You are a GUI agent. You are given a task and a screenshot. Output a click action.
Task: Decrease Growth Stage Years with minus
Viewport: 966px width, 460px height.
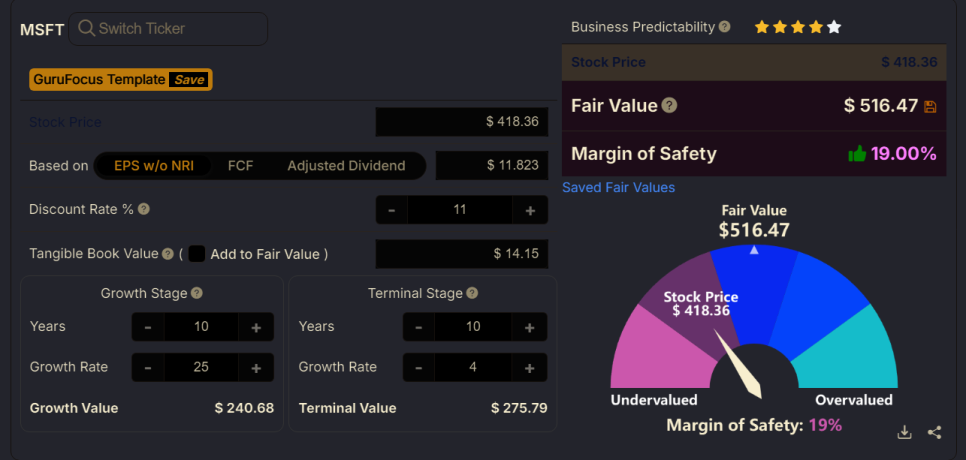pyautogui.click(x=148, y=327)
